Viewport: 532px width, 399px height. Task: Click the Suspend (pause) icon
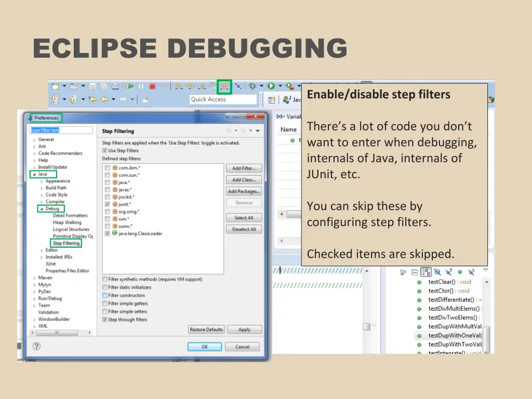[142, 86]
